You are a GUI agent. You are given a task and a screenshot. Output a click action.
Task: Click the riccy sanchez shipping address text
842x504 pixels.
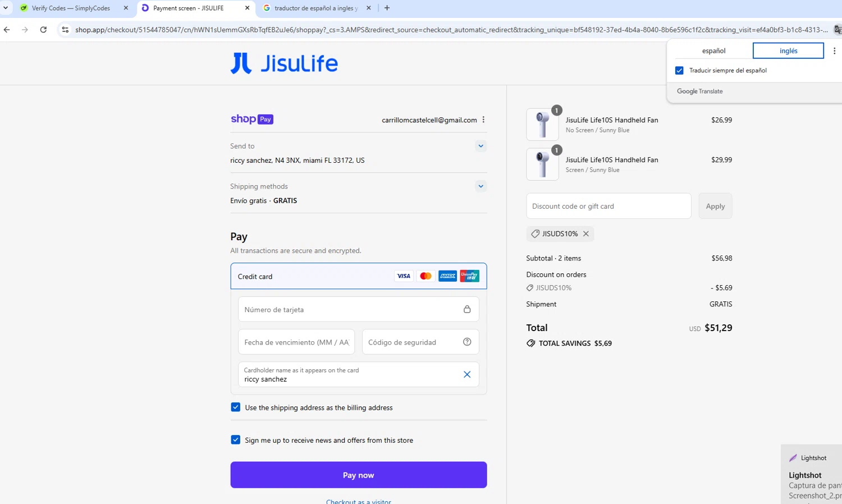tap(298, 160)
